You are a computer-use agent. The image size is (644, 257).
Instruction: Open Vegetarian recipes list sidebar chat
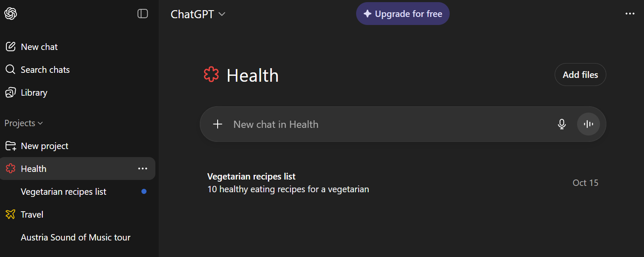click(x=64, y=192)
